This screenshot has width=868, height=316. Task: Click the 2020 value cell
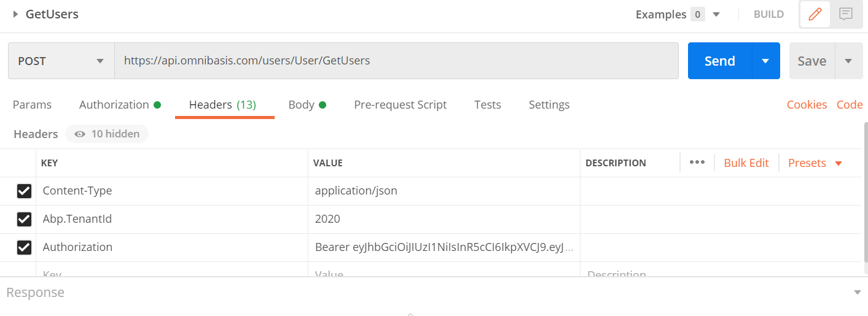(x=444, y=219)
